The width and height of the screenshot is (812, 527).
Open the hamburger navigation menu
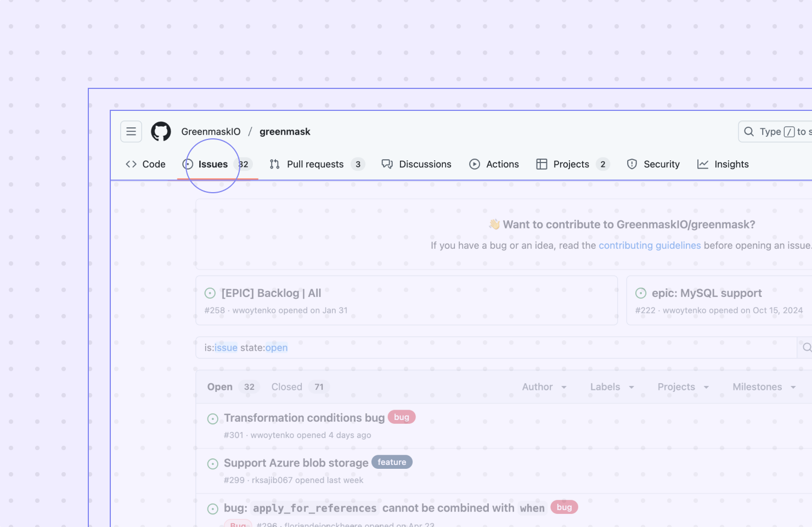tap(131, 131)
